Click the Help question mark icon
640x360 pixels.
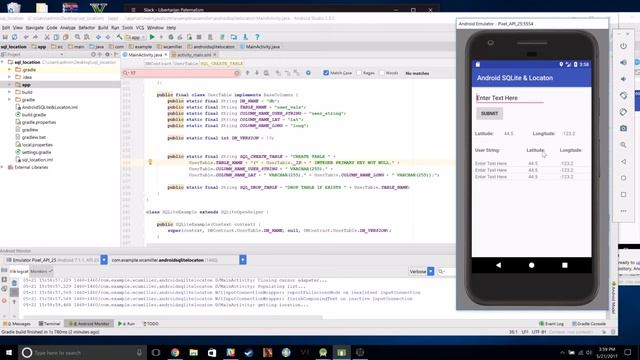point(257,37)
